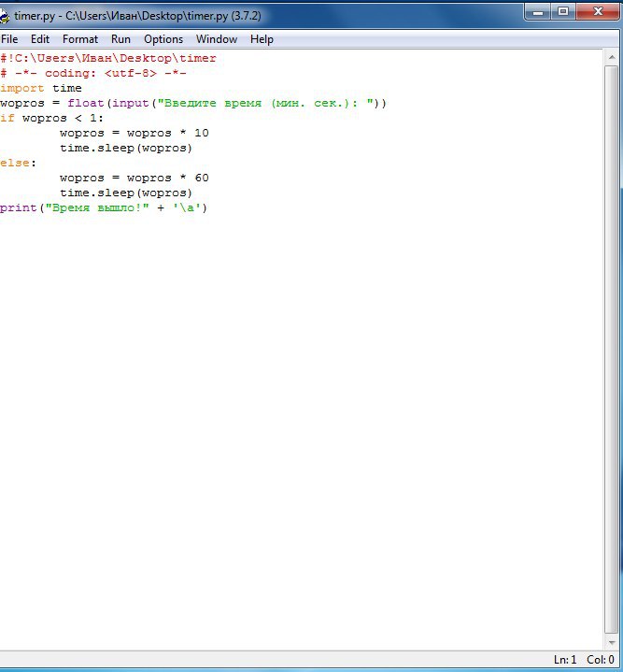Viewport: 623px width, 672px height.
Task: Open the Run menu
Action: (x=120, y=39)
